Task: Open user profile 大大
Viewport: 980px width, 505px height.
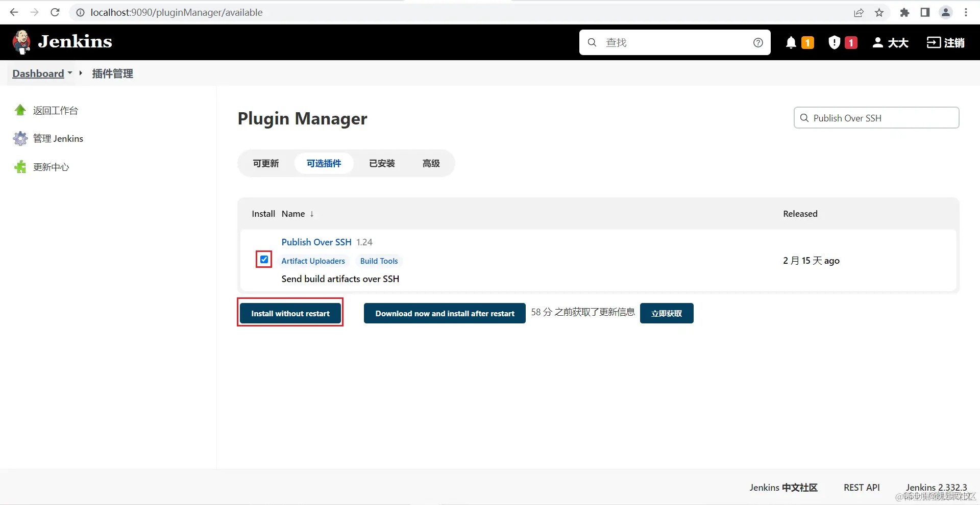Action: click(890, 42)
